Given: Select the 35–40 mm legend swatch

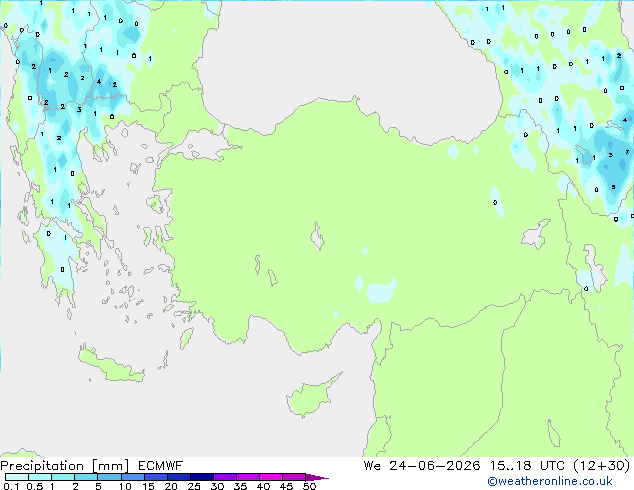Looking at the screenshot, I should point(248,477).
